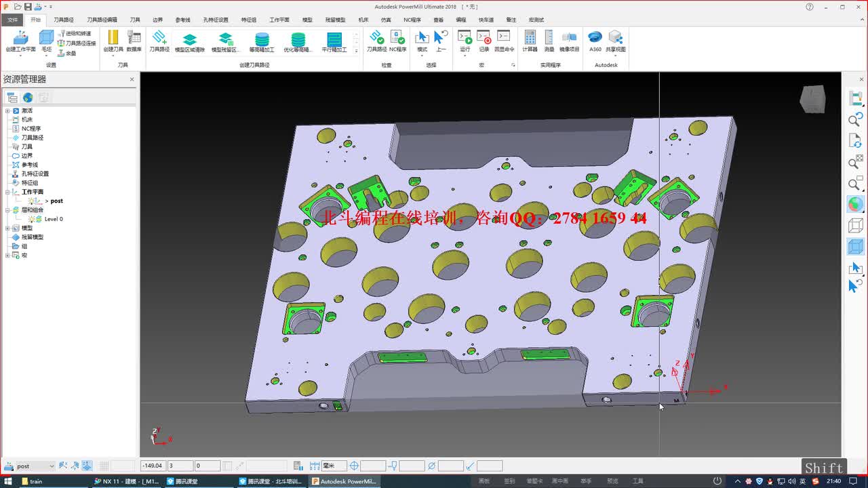Screen dimensions: 868x488
Task: Open the 刀具路径 strategy selector
Action: [159, 41]
